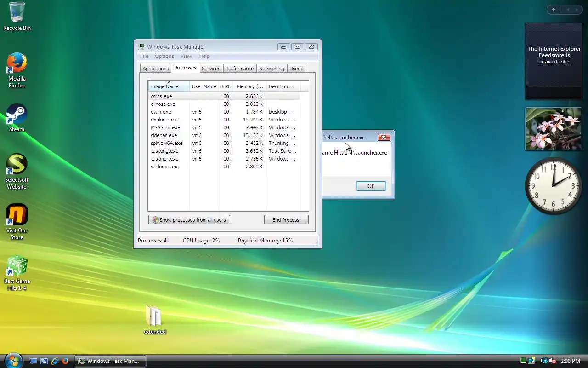Switch to the Applications tab
The width and height of the screenshot is (588, 368).
[x=155, y=69]
